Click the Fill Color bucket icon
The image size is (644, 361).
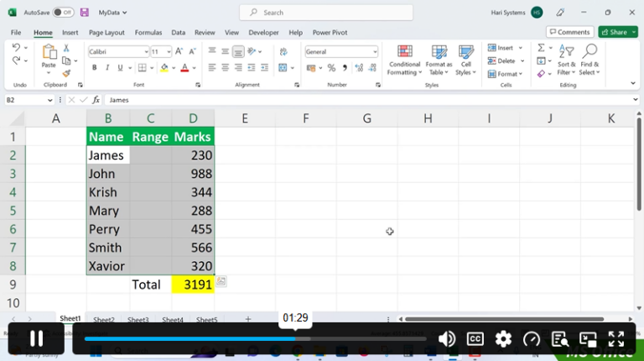(164, 67)
